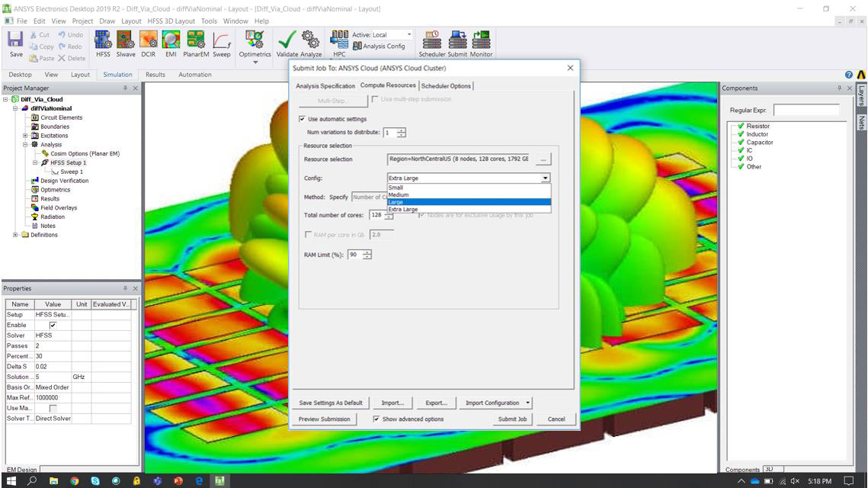The width and height of the screenshot is (868, 488).
Task: Select the DCIR tool icon
Action: tap(149, 43)
